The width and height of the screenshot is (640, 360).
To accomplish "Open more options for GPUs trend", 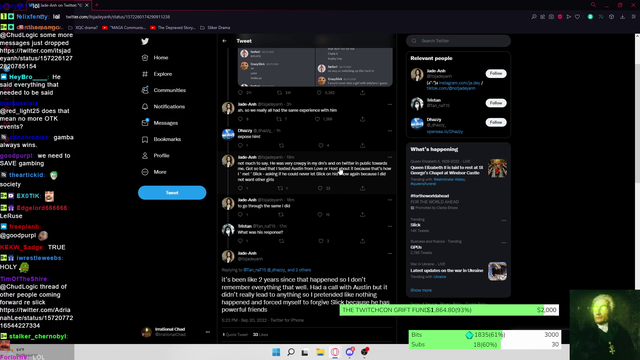I will pos(504,242).
